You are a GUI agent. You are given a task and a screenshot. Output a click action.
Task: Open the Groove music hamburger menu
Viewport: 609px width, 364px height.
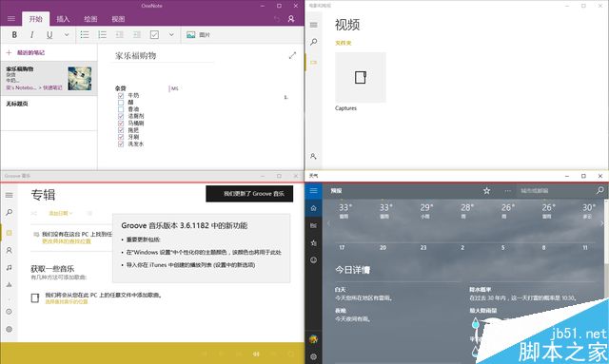(x=10, y=195)
